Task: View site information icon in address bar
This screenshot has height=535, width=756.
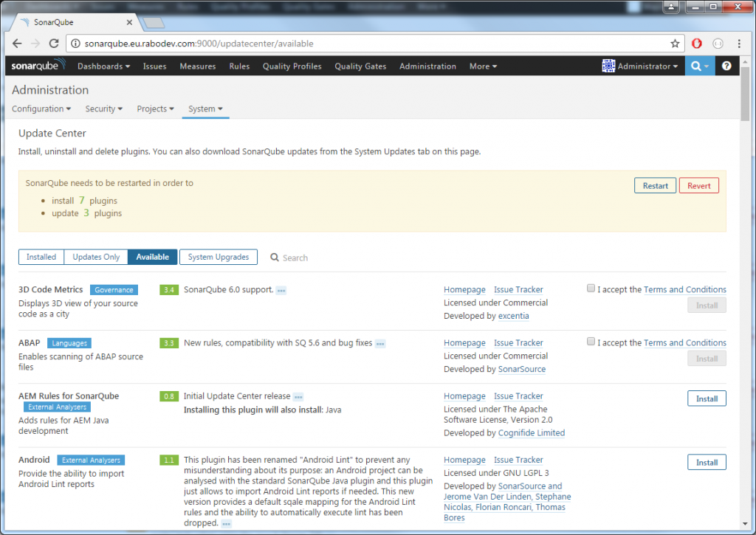Action: point(76,44)
